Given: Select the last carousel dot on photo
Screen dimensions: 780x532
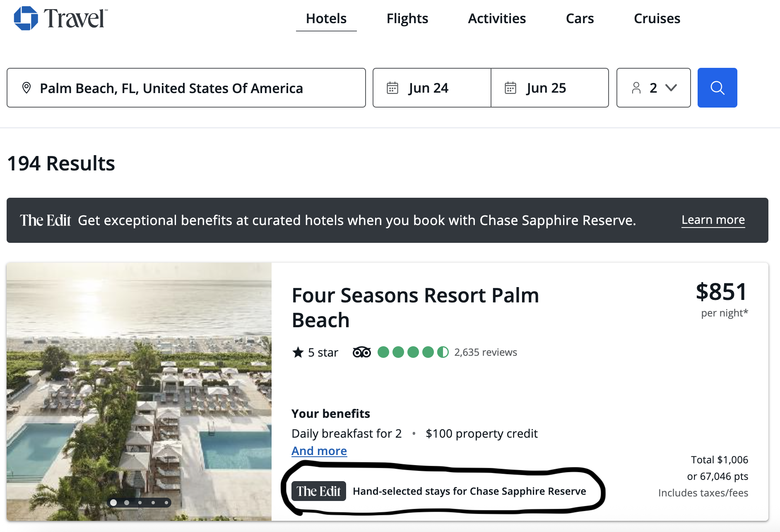Looking at the screenshot, I should point(166,503).
